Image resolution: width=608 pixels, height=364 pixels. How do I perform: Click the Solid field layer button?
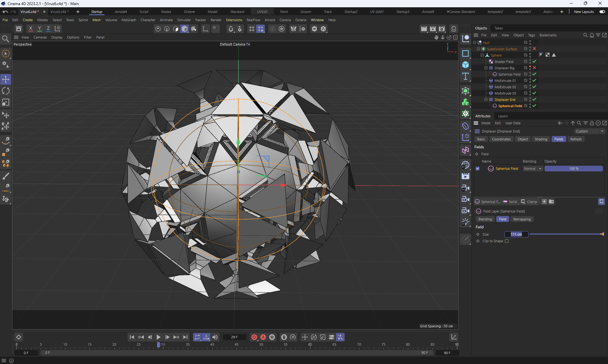510,202
